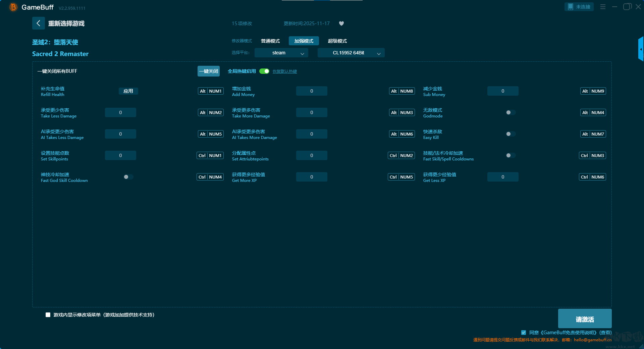The width and height of the screenshot is (644, 349).
Task: Select the 加强模式 mode tab
Action: click(x=304, y=41)
